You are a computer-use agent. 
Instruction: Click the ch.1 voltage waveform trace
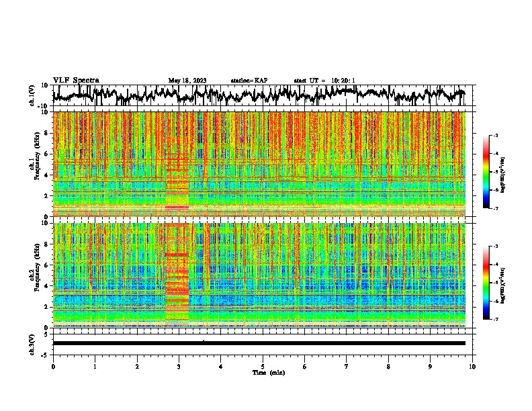(x=259, y=95)
